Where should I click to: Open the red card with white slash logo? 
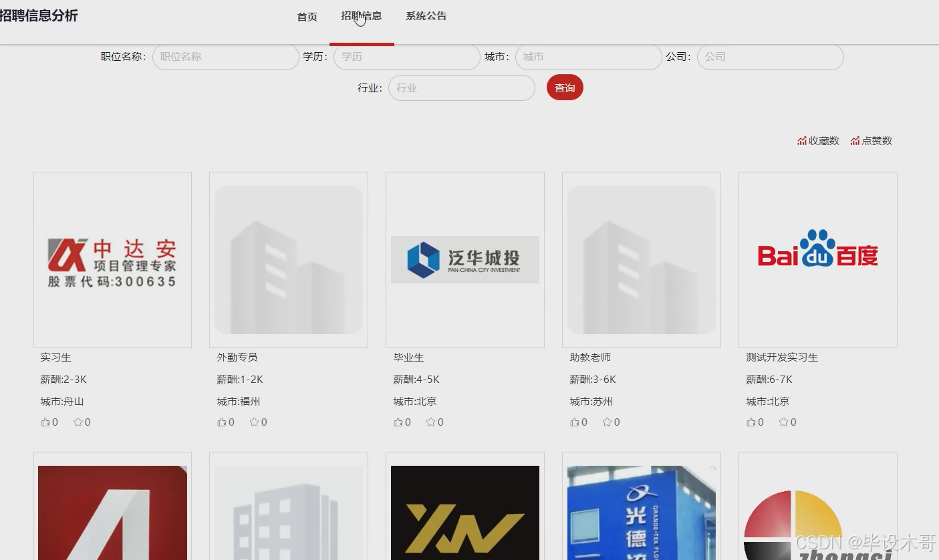(112, 513)
